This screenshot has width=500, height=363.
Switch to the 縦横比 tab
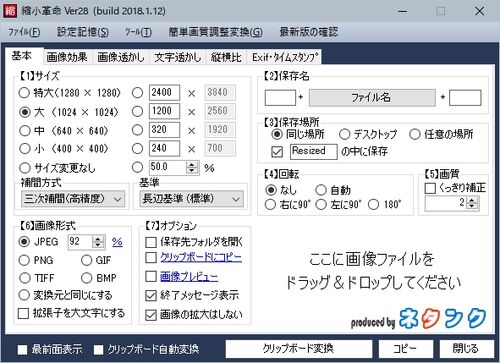pos(226,57)
